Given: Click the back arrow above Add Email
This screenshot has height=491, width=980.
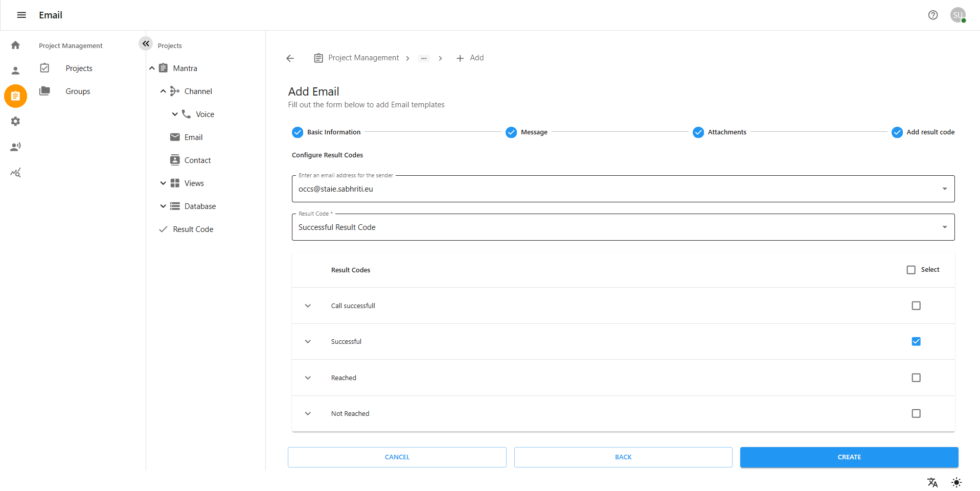Looking at the screenshot, I should click(x=290, y=58).
